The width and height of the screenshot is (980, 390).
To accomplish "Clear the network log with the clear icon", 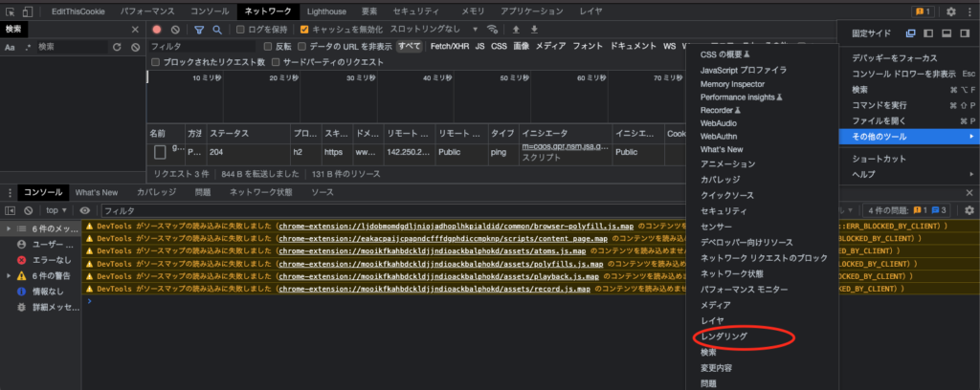I will pos(175,30).
